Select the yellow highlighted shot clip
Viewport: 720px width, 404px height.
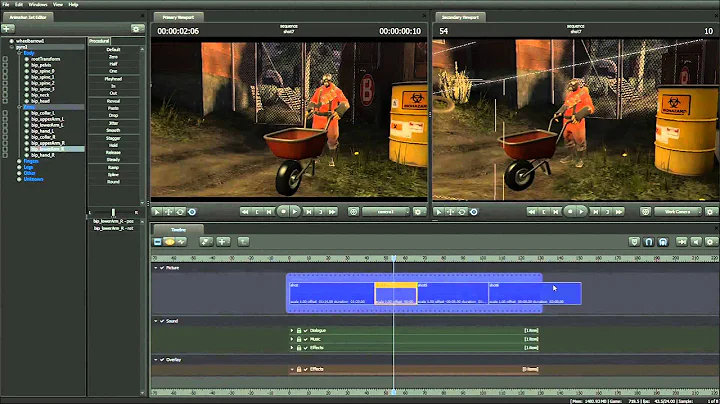396,293
